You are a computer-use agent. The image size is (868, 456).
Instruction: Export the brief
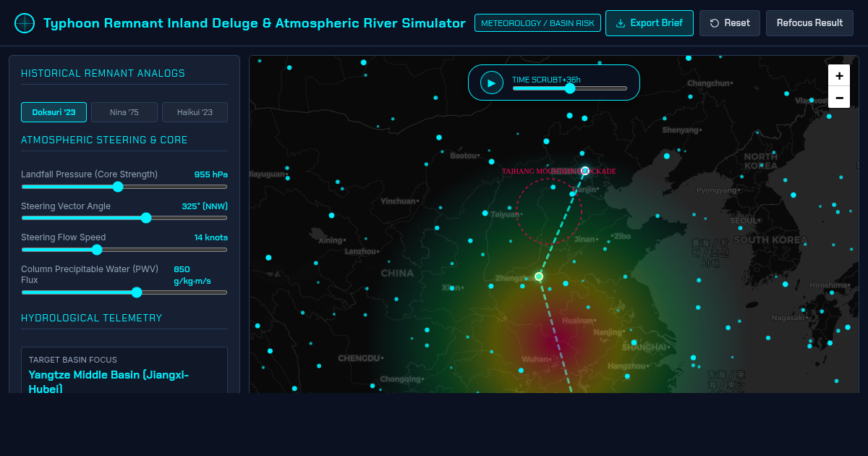[x=650, y=23]
